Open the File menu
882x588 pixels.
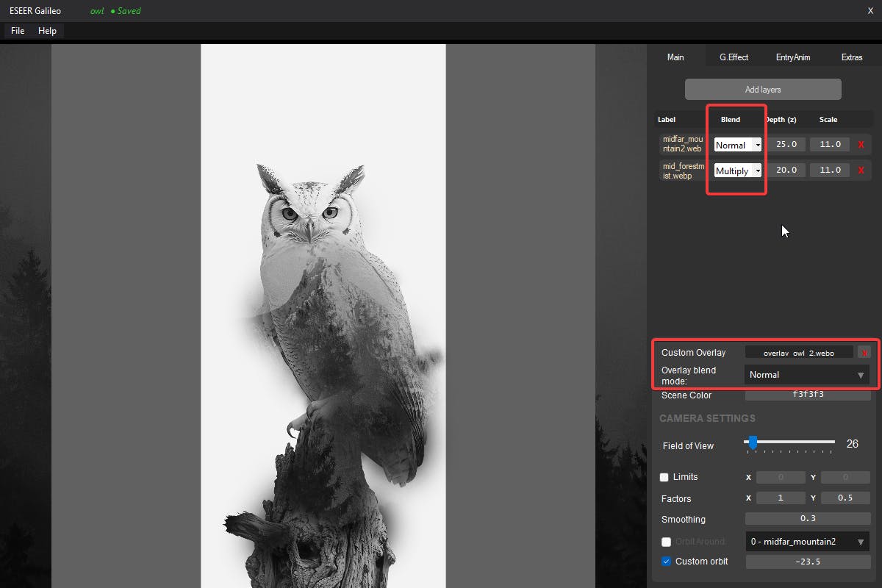click(18, 31)
